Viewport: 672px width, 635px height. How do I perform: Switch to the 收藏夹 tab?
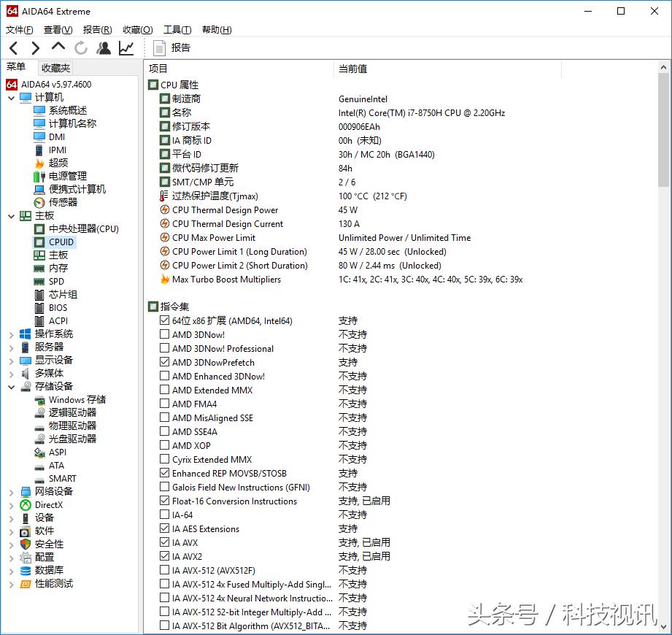55,68
